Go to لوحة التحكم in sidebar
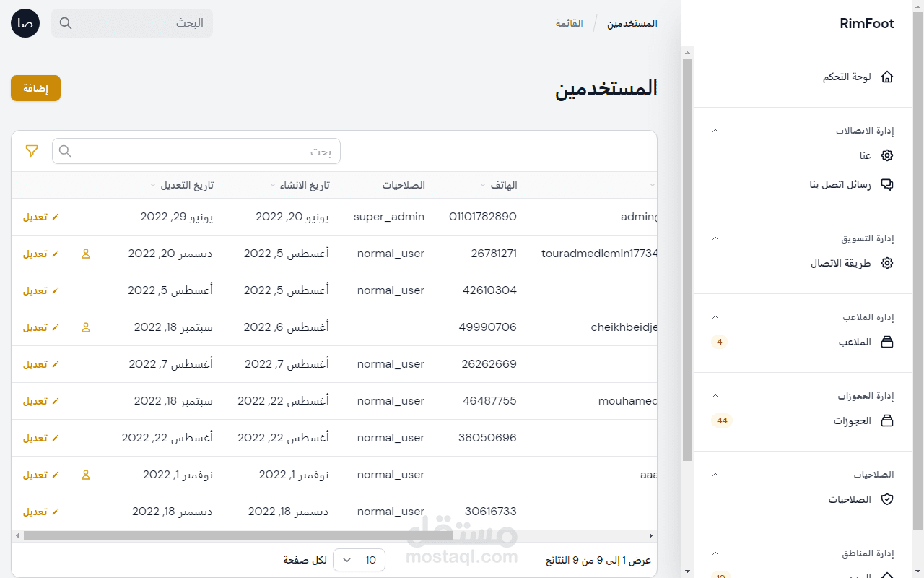The image size is (924, 578). tap(802, 77)
